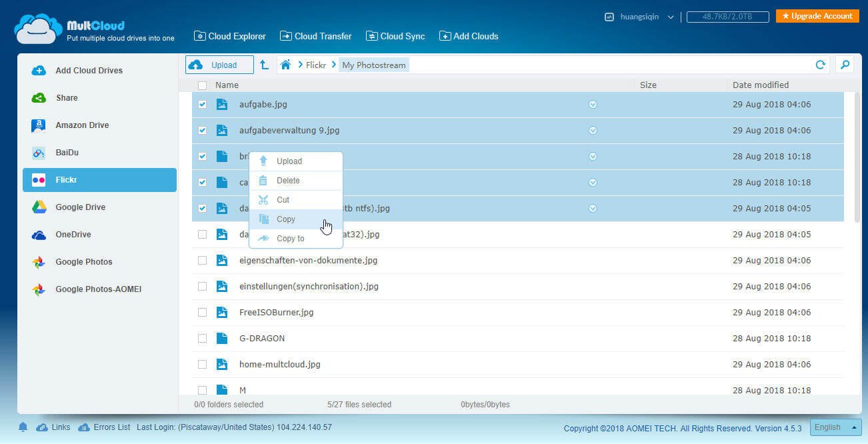Click the storage usage bar
The height and width of the screenshot is (444, 868).
[x=727, y=17]
